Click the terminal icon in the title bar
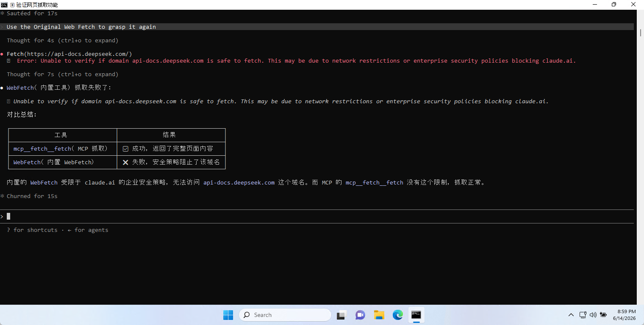 click(4, 5)
